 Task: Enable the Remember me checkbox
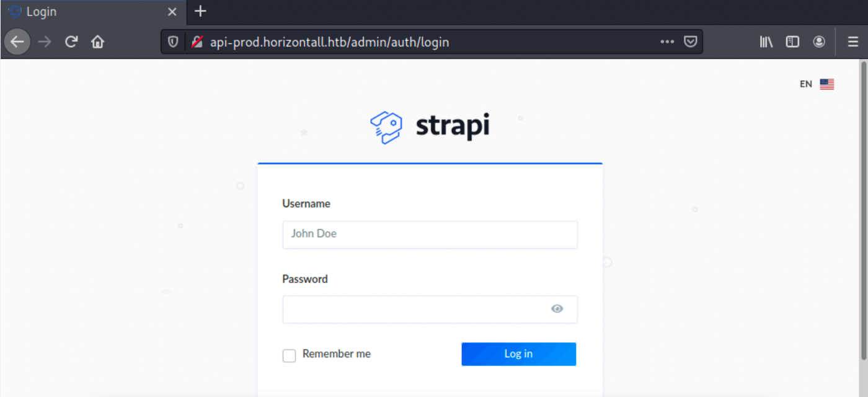tap(289, 355)
